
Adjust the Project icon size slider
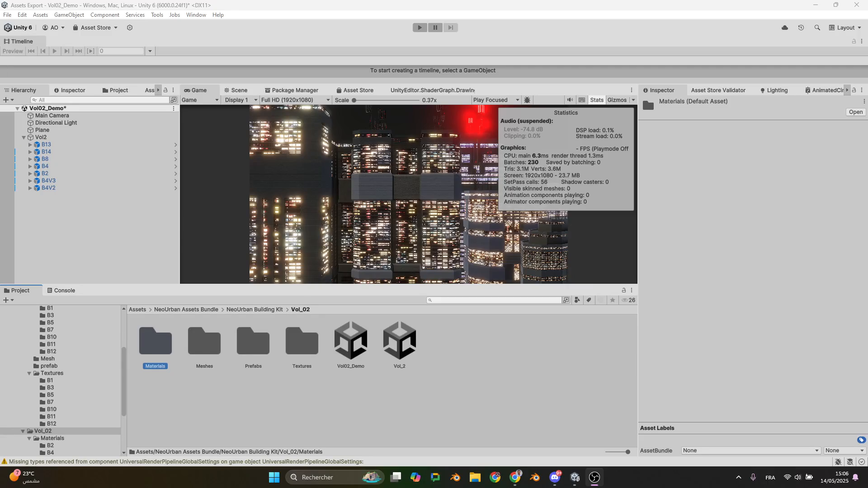[618, 452]
